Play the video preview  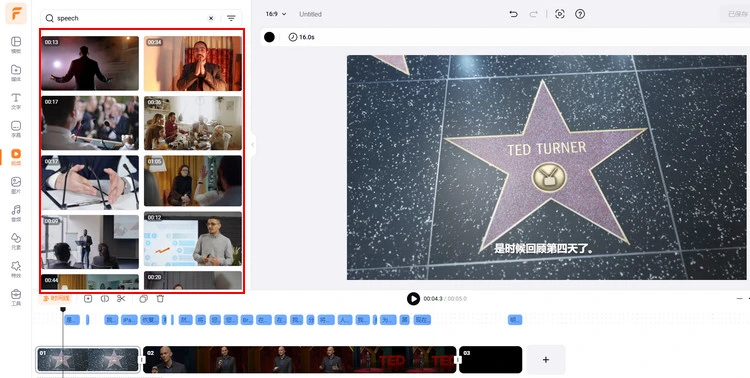pos(413,299)
